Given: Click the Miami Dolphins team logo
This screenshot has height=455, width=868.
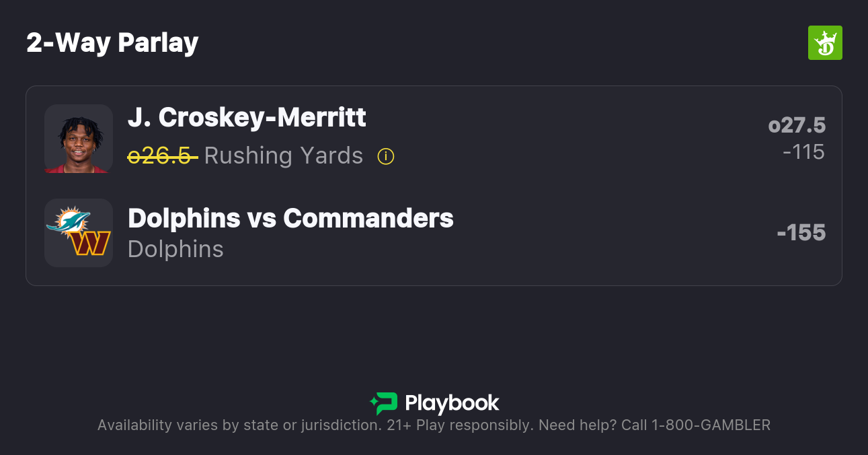Looking at the screenshot, I should click(x=67, y=221).
